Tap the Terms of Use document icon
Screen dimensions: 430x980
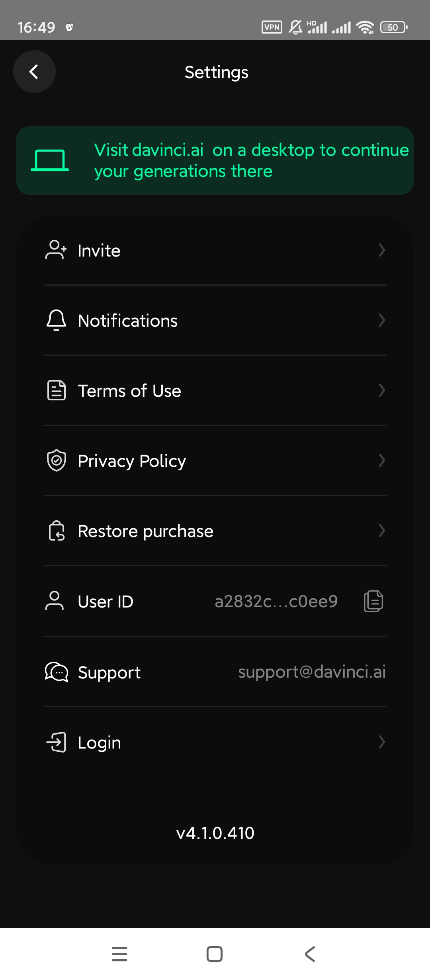(x=56, y=390)
